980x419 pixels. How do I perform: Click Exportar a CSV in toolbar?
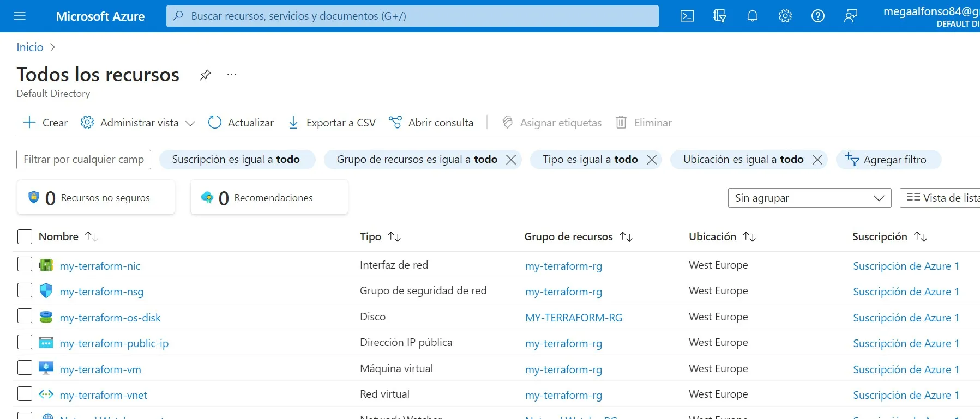[332, 123]
